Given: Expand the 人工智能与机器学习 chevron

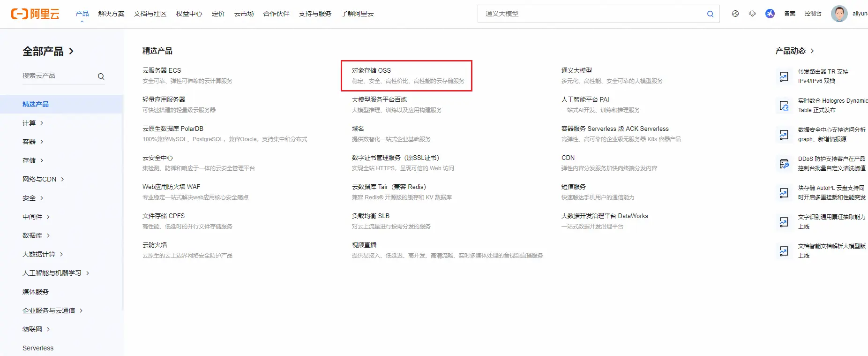Looking at the screenshot, I should tap(88, 273).
